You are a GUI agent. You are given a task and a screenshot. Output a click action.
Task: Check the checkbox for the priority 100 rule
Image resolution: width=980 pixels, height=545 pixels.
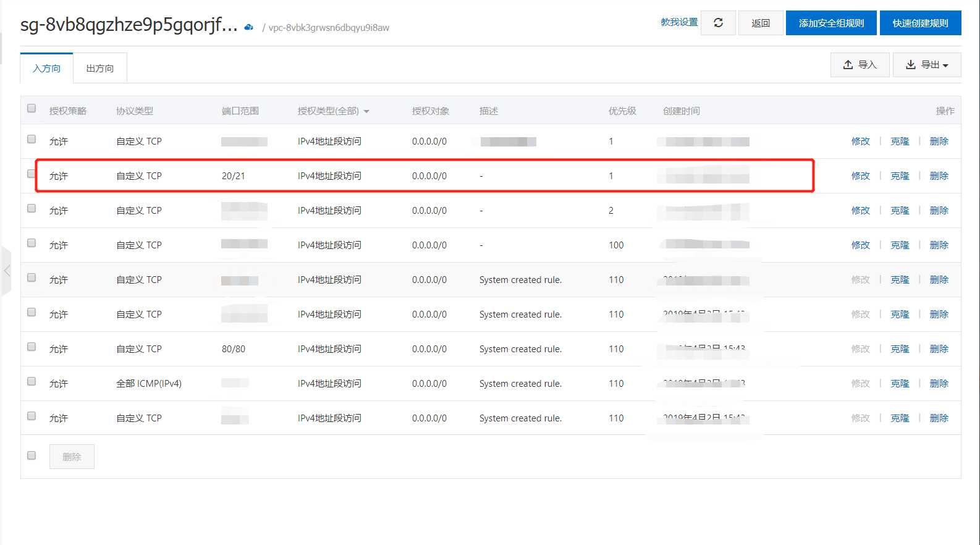pyautogui.click(x=32, y=243)
